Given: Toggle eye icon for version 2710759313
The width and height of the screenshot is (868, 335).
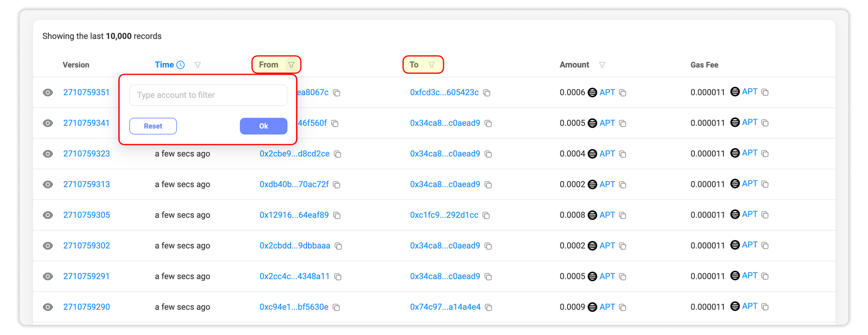Looking at the screenshot, I should (48, 185).
